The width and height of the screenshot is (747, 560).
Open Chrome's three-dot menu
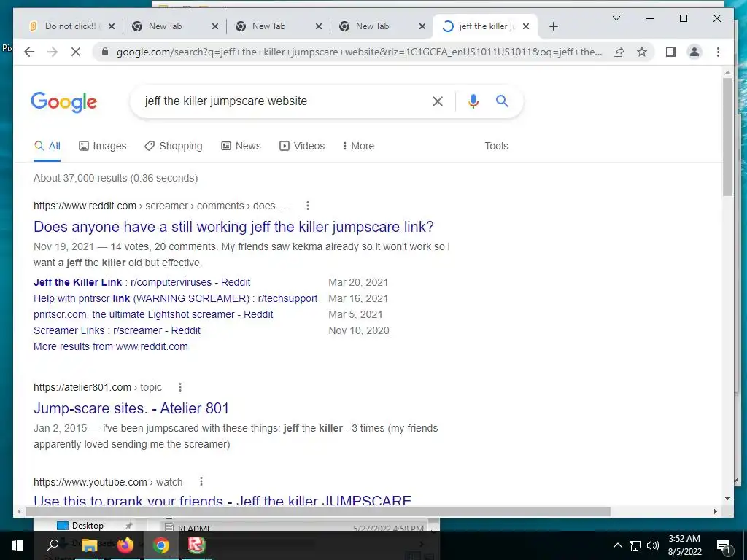pyautogui.click(x=718, y=52)
